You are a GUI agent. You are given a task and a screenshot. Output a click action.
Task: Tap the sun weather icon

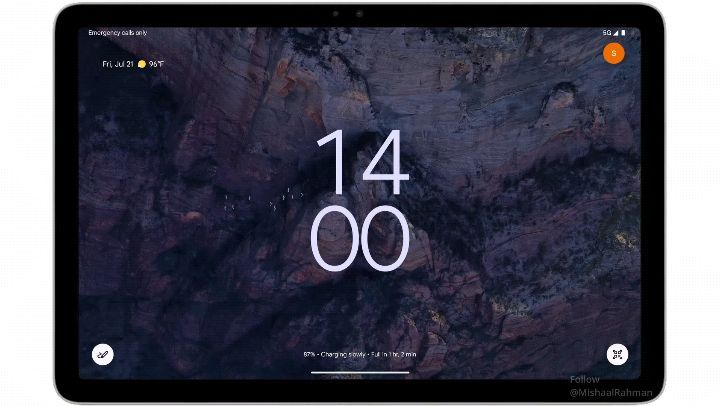pyautogui.click(x=142, y=63)
